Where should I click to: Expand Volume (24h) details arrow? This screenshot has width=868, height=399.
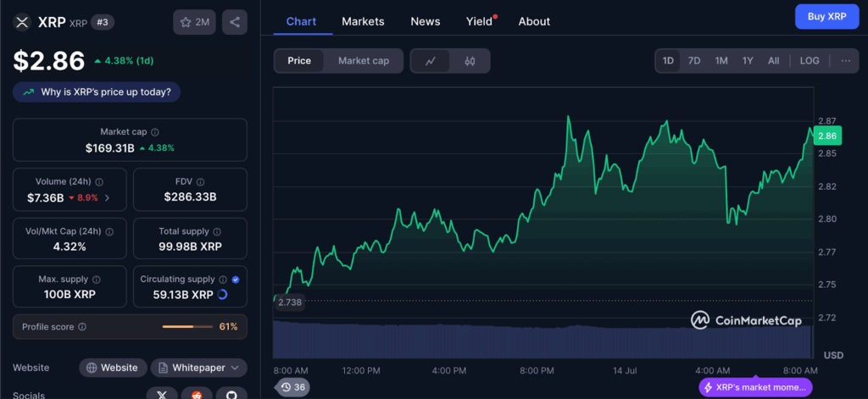pyautogui.click(x=107, y=197)
